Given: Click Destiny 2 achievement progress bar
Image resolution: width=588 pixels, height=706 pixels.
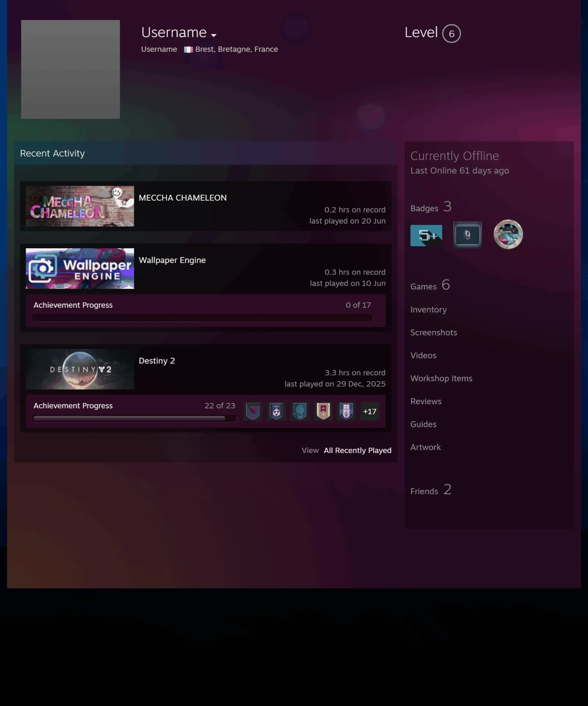Looking at the screenshot, I should pyautogui.click(x=135, y=418).
